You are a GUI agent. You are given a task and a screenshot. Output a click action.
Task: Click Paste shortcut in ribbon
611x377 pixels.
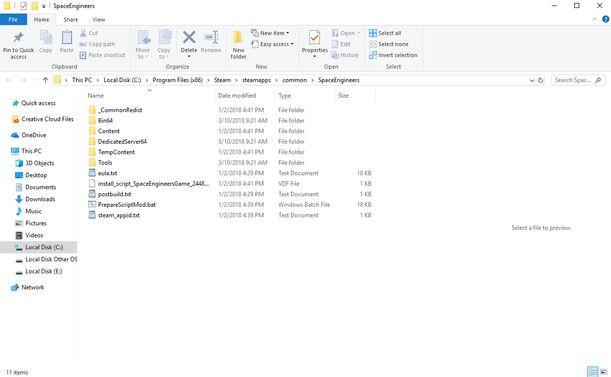tap(102, 55)
